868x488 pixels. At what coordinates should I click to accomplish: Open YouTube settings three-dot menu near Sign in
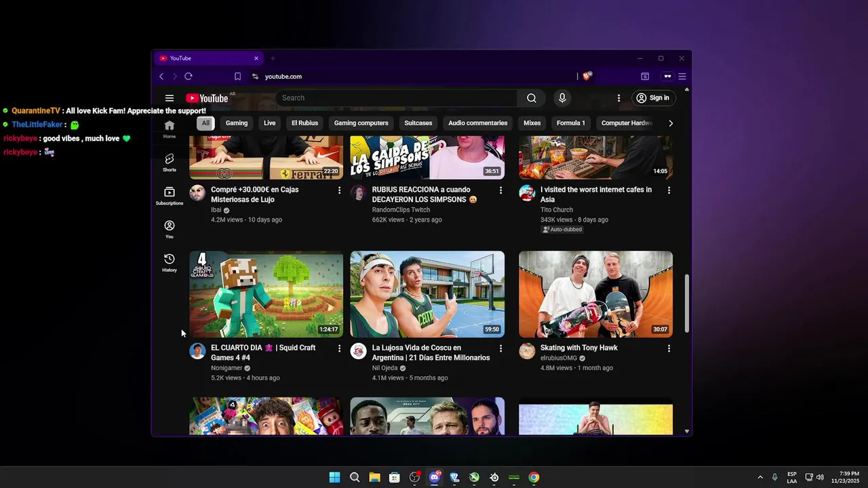click(618, 98)
